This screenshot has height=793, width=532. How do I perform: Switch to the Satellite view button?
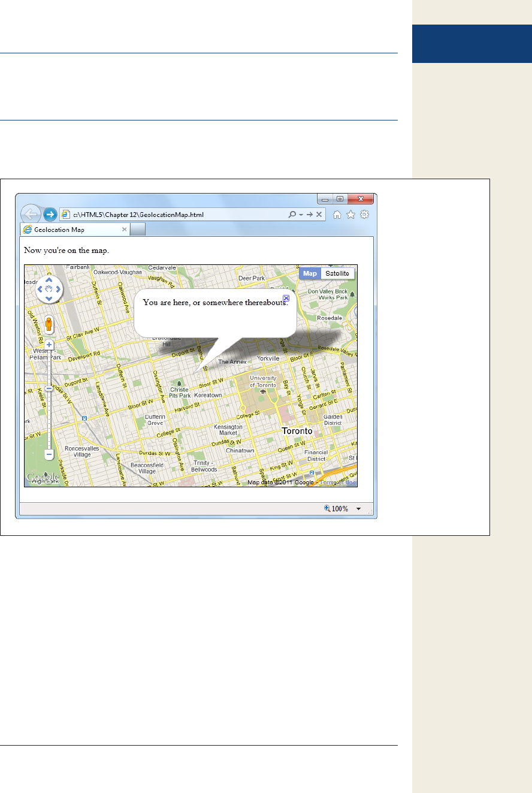337,273
